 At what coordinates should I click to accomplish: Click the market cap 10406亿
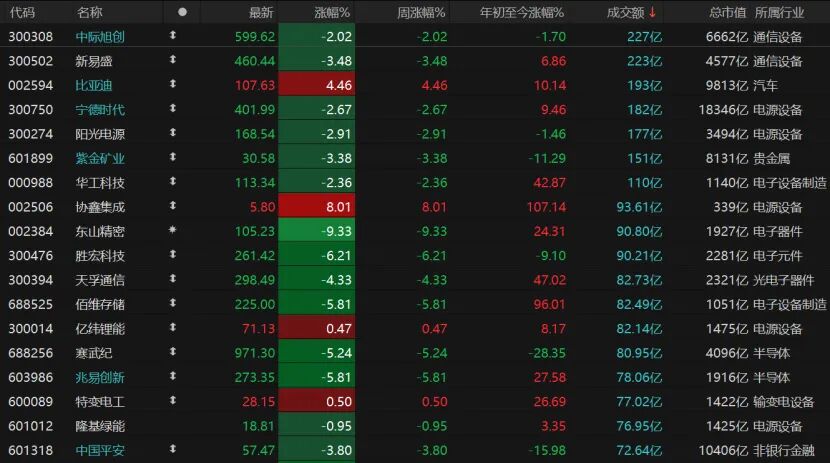pyautogui.click(x=723, y=450)
